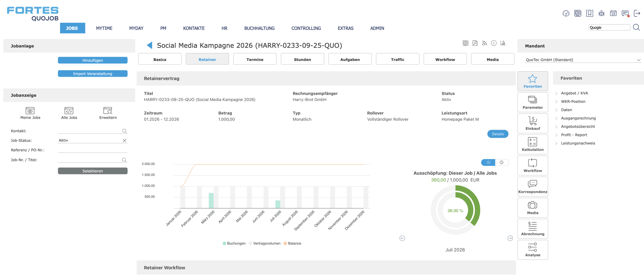644x279 pixels.
Task: Open the Abrechnung sidebar icon
Action: [x=533, y=228]
